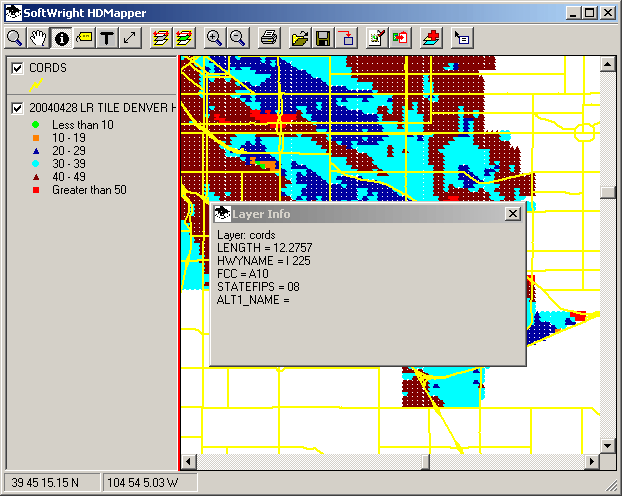Click the cyan 30 - 39 symbol
The image size is (622, 496).
click(x=36, y=163)
